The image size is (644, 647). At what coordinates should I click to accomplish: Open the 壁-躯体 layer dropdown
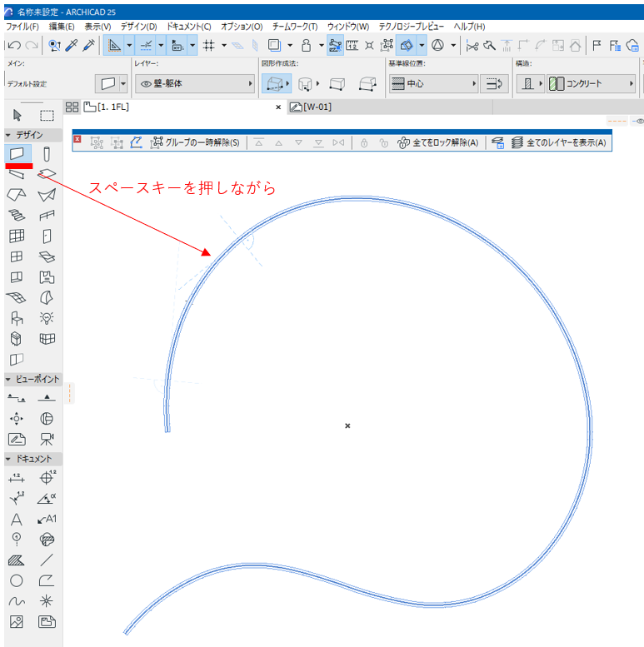[195, 84]
